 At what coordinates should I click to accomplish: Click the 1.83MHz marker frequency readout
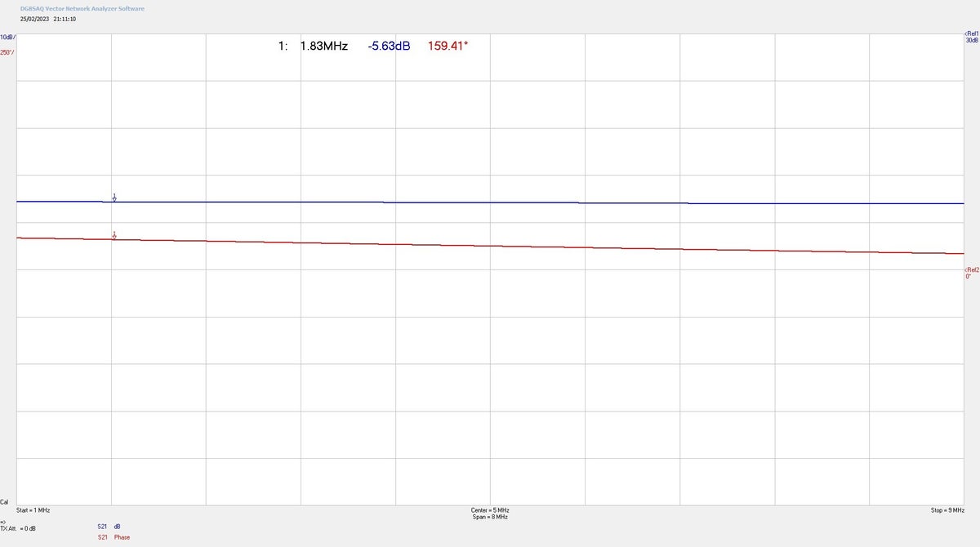pos(323,46)
